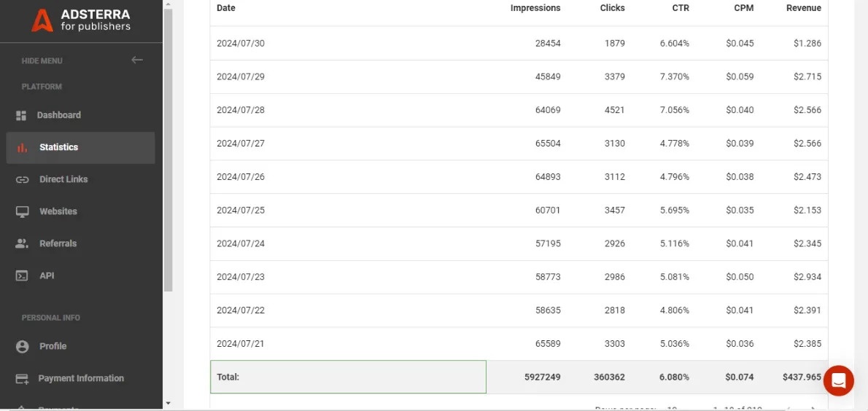Viewport: 868px width, 411px height.
Task: Click the Referrals people icon
Action: (x=22, y=243)
